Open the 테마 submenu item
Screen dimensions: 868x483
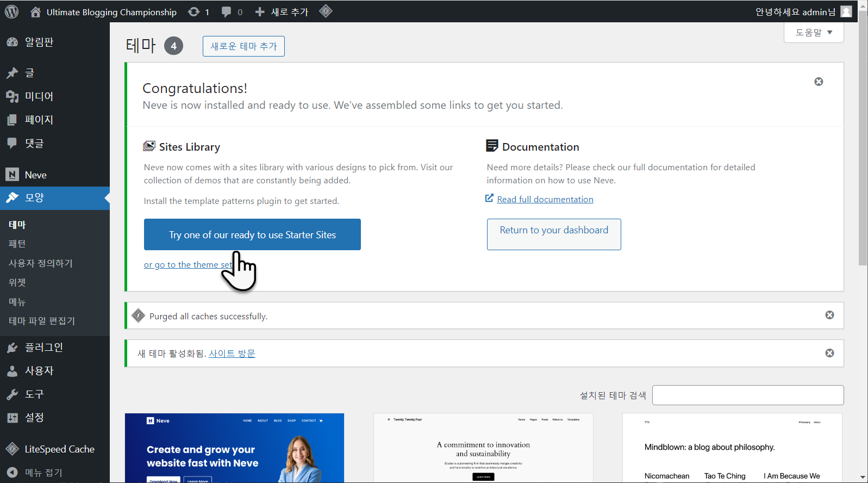pos(17,225)
